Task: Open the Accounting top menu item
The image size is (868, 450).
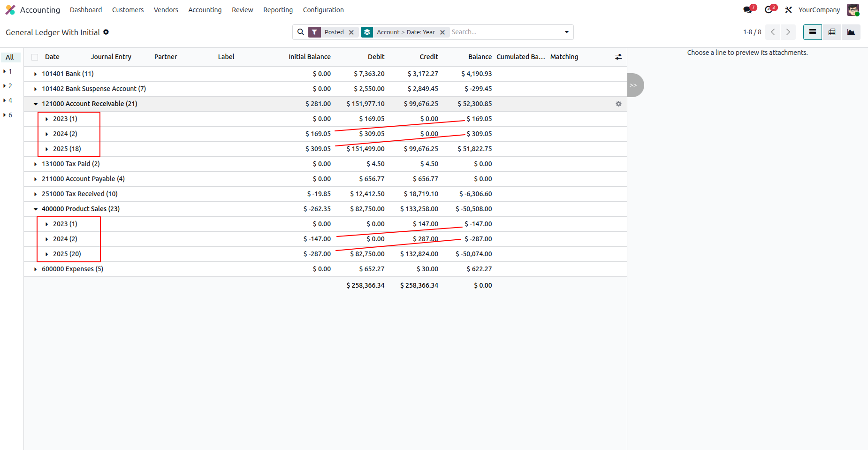Action: [205, 10]
